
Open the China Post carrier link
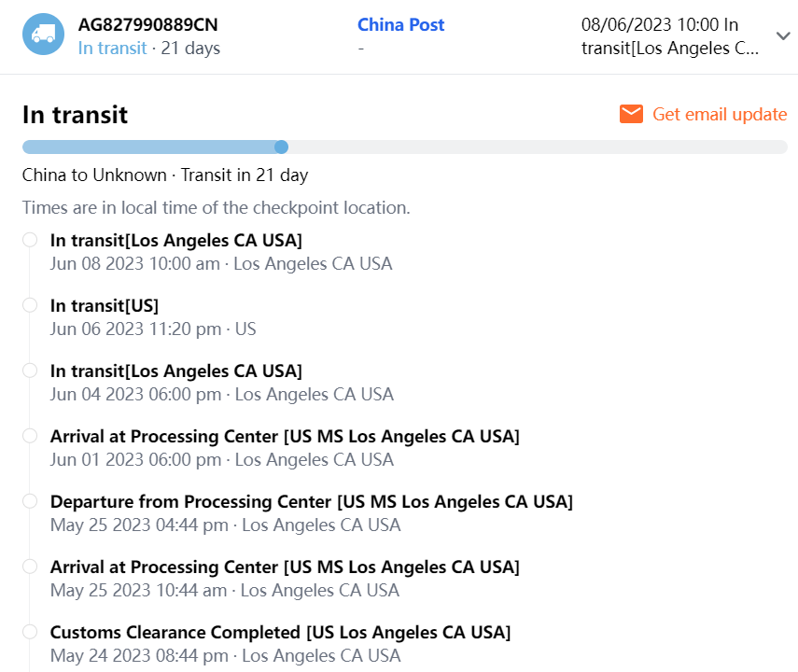401,25
